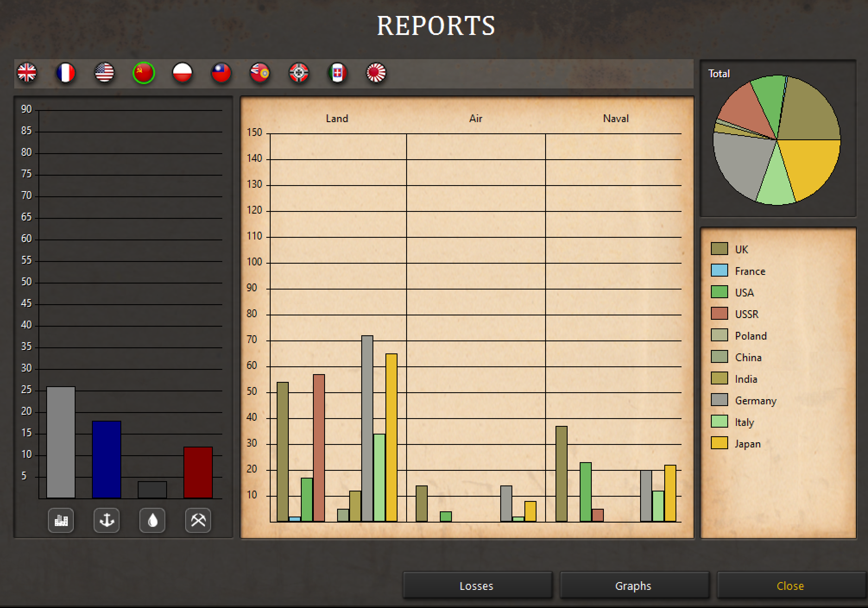
Task: Click the Germany legend label
Action: pos(756,401)
